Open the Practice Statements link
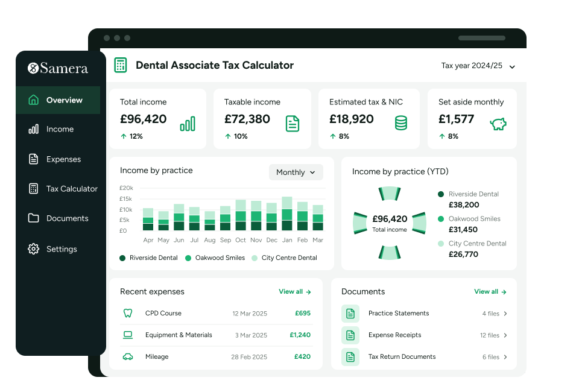The height and width of the screenshot is (392, 579). 399,313
